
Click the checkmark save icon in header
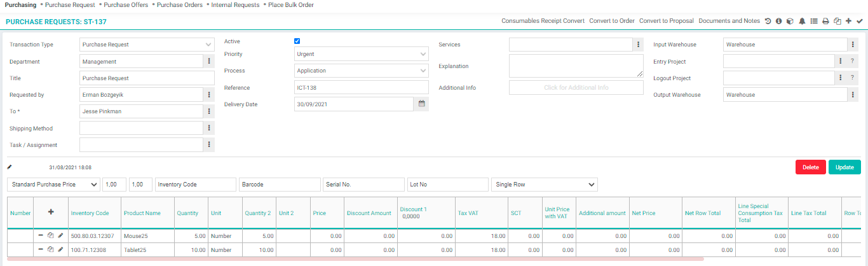[x=860, y=21]
